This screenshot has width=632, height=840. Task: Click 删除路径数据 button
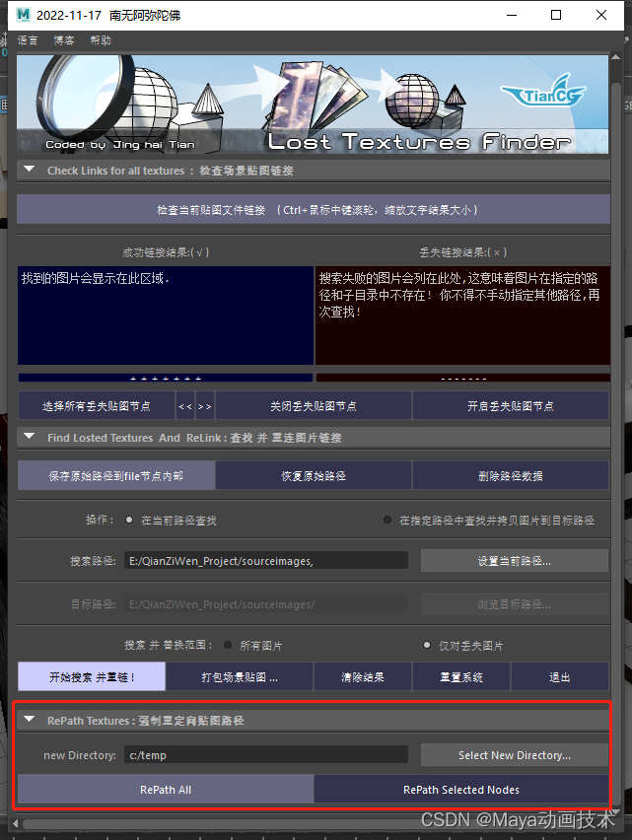pyautogui.click(x=511, y=476)
